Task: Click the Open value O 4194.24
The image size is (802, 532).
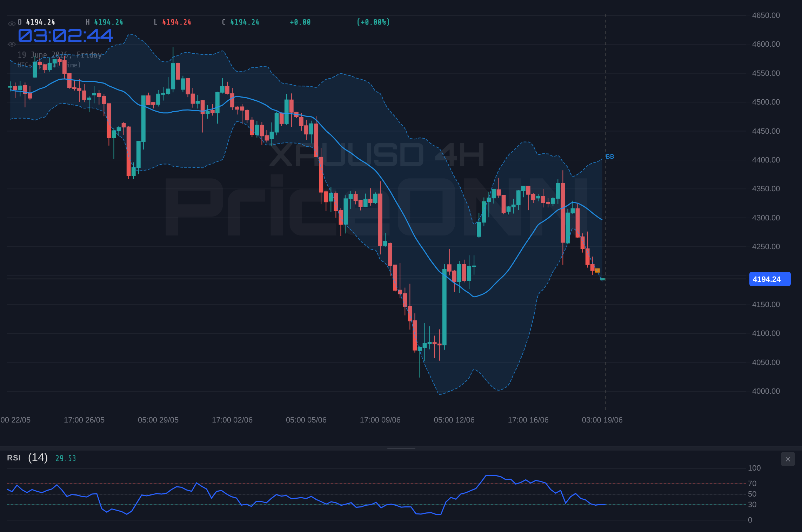Action: pos(36,22)
